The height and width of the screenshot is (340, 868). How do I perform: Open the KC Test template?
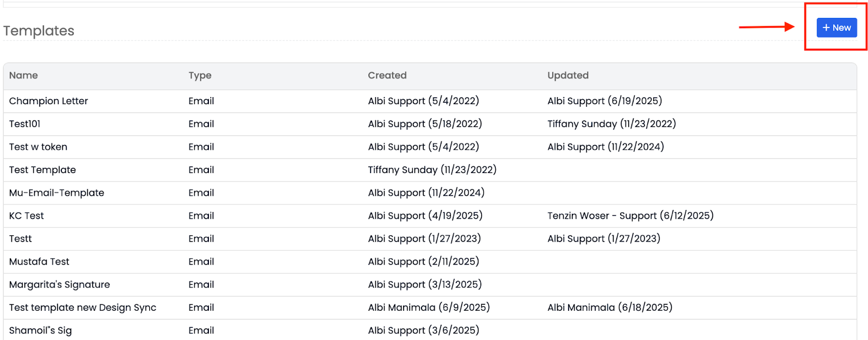pos(26,216)
